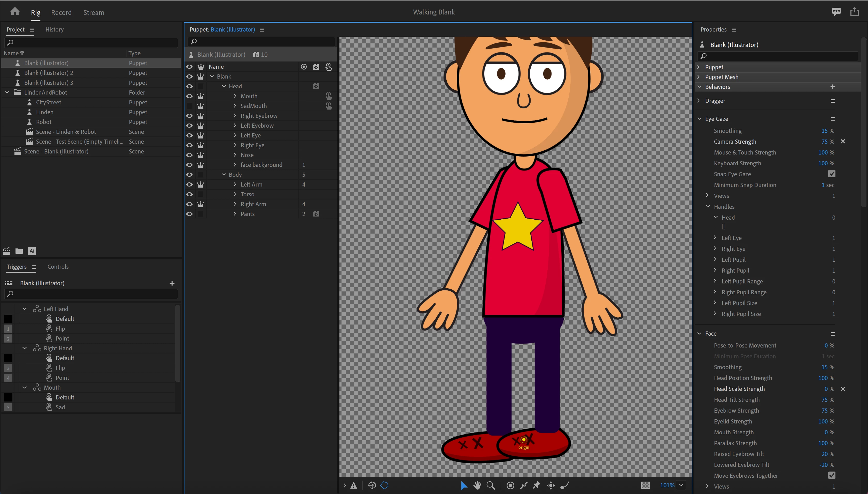
Task: Click the share/export icon at top right
Action: coord(854,12)
